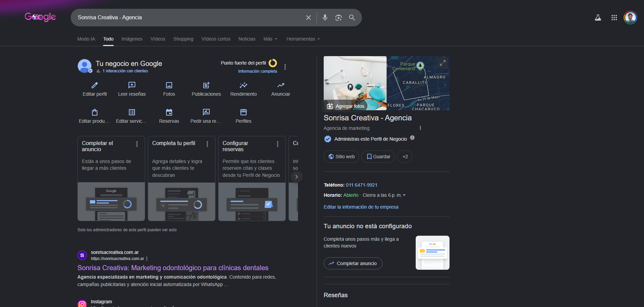Open knowledge panel more options dots
Screen dimensions: 644x307
pos(420,128)
